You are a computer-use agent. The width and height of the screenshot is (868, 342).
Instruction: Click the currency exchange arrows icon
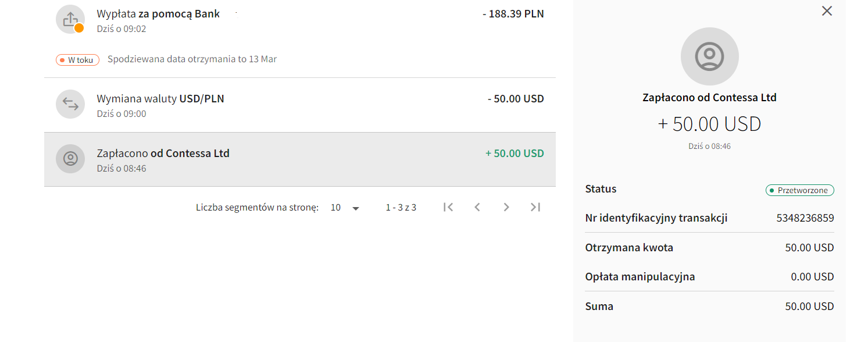(x=70, y=105)
